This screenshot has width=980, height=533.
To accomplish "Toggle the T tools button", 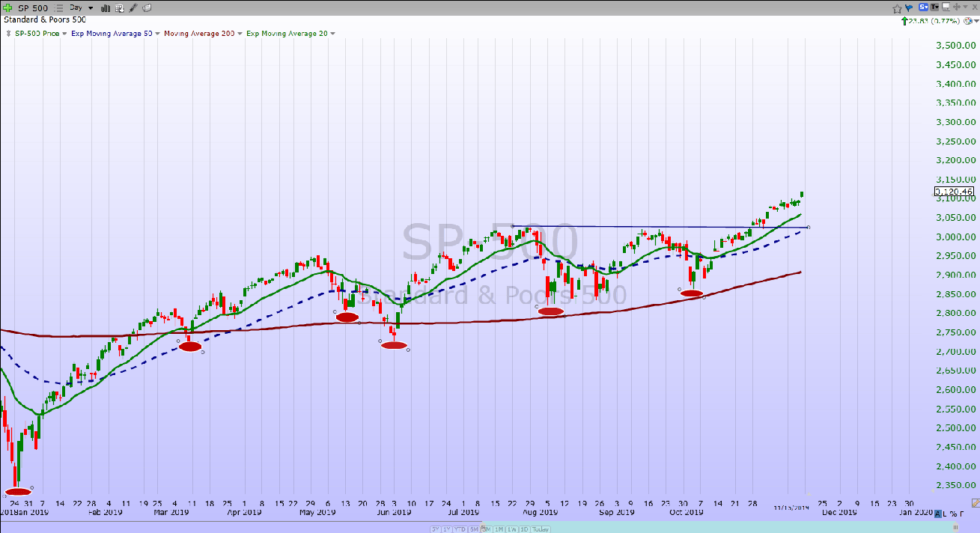I will click(x=935, y=7).
